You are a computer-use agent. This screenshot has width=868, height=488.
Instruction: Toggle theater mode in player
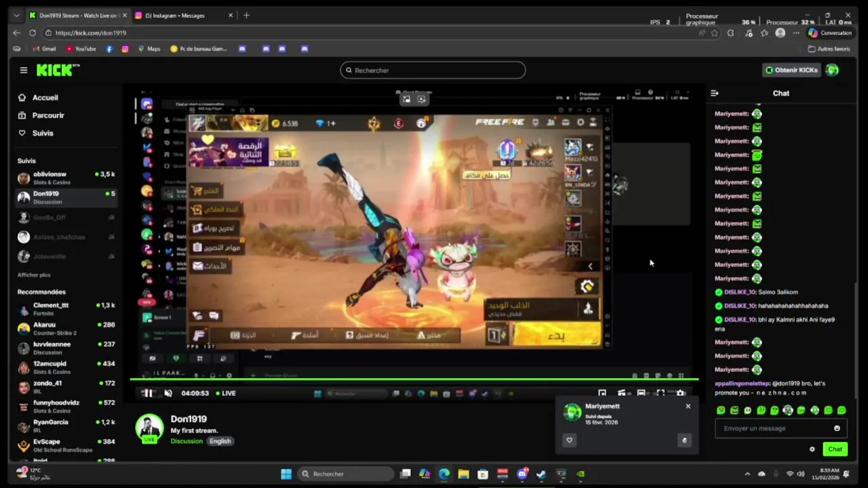coord(641,393)
